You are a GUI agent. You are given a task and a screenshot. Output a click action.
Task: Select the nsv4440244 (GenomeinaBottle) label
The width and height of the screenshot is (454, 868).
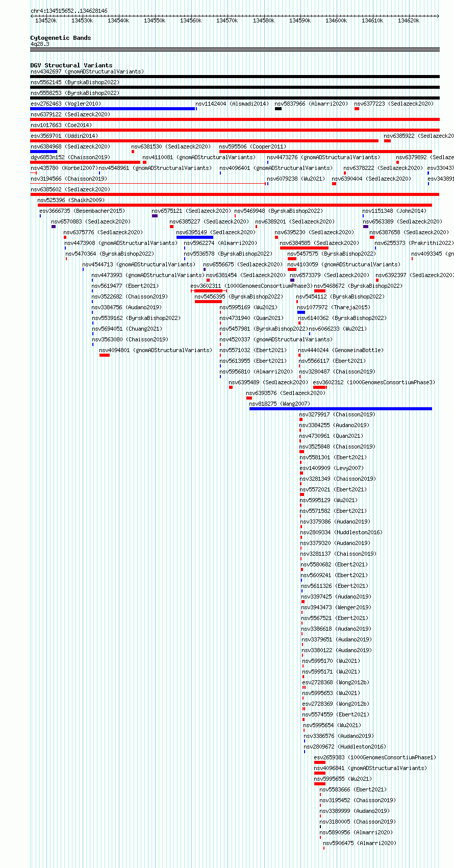coord(341,350)
